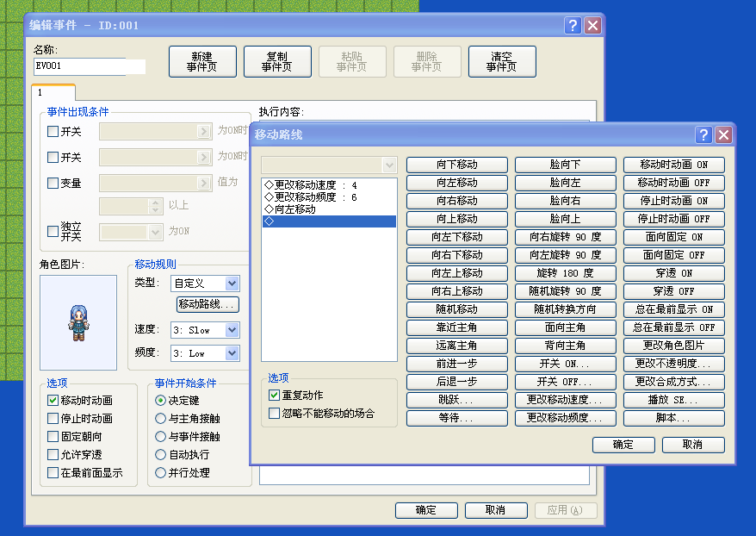
Task: Open dropdown at top of 移动路线 list
Action: [389, 165]
